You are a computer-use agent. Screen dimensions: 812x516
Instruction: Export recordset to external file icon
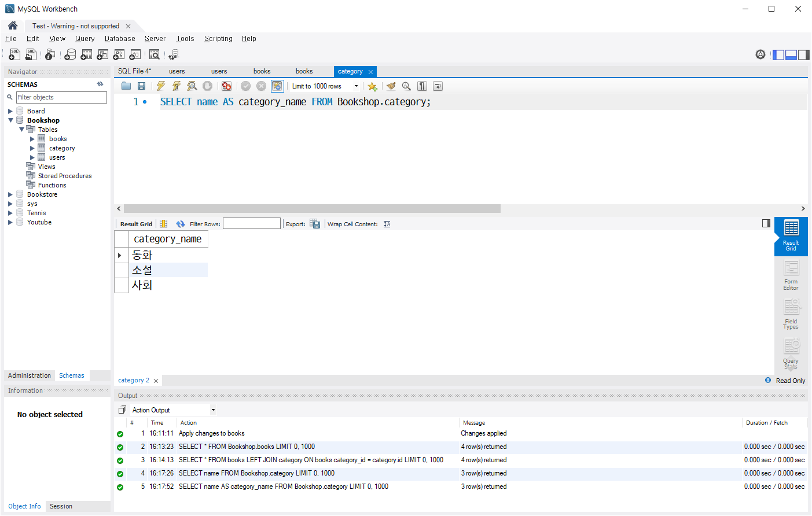315,224
